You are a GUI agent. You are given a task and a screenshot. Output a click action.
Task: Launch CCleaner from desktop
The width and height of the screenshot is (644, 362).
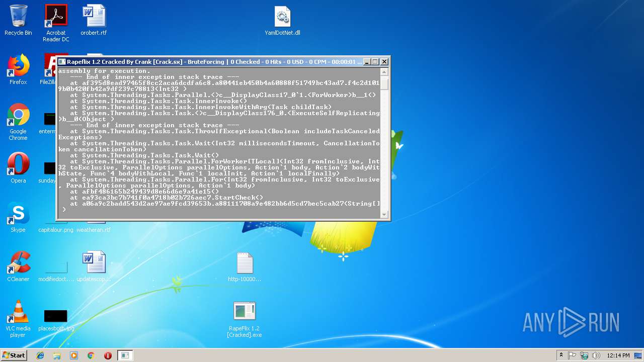pos(18,266)
